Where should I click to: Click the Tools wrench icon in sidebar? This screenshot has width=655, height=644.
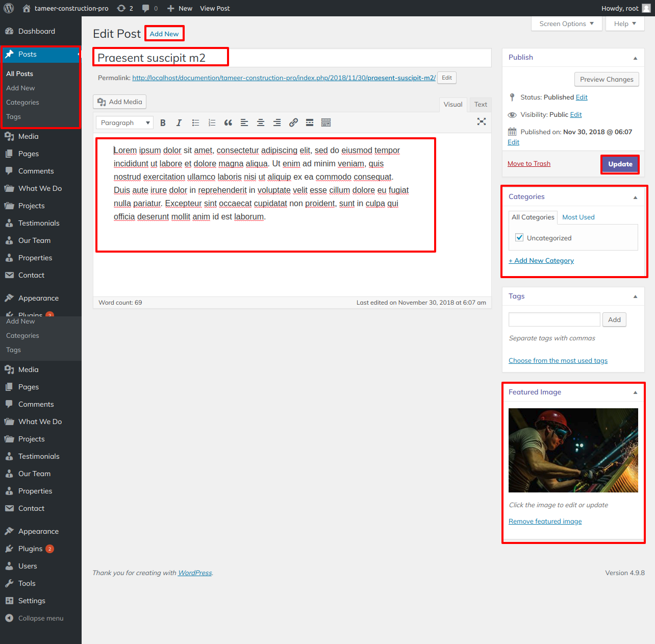click(x=9, y=583)
